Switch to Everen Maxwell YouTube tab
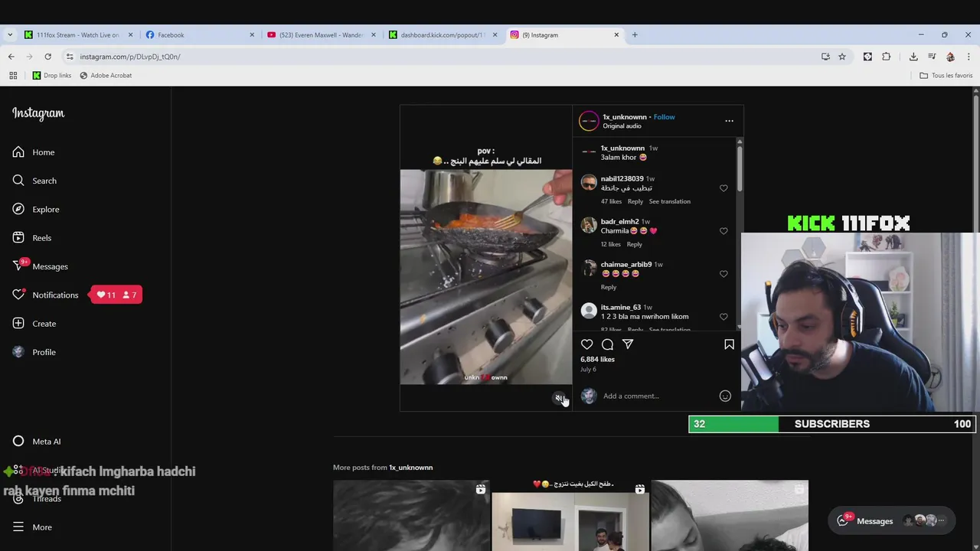Viewport: 980px width, 551px height. (x=321, y=34)
